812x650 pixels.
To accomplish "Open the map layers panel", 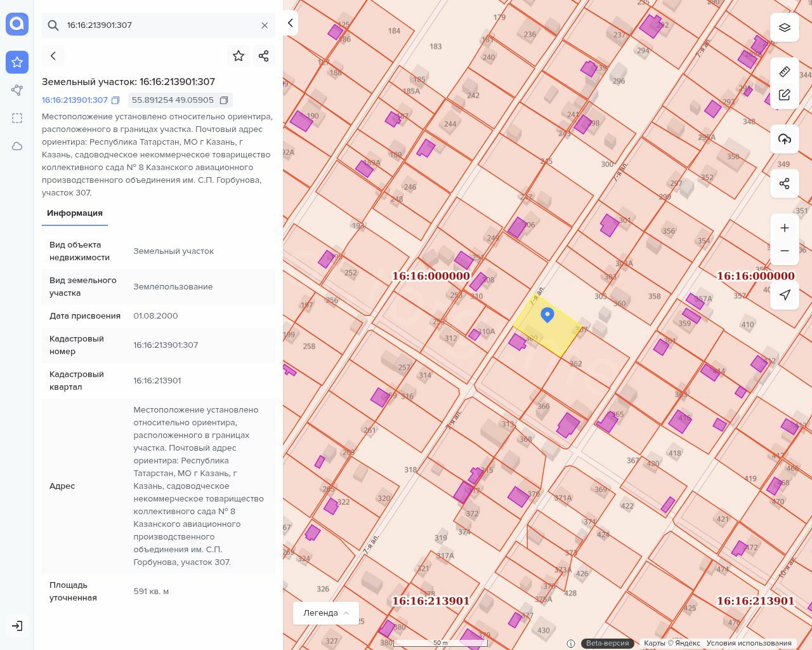I will click(x=785, y=27).
